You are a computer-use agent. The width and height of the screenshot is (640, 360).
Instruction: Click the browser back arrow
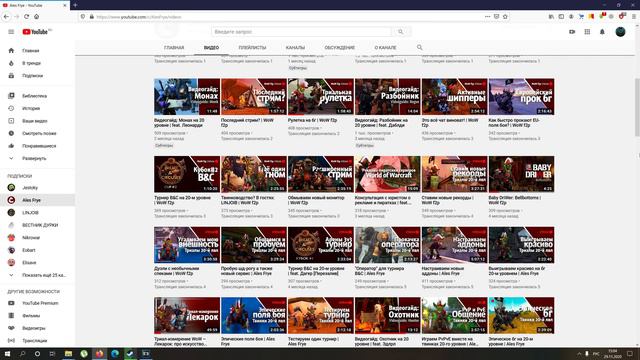click(6, 17)
